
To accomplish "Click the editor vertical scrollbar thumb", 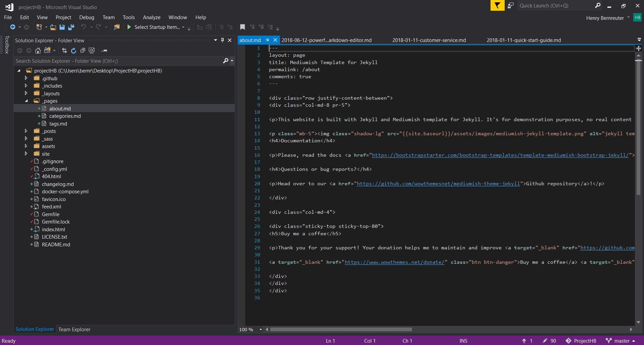I will 638,127.
